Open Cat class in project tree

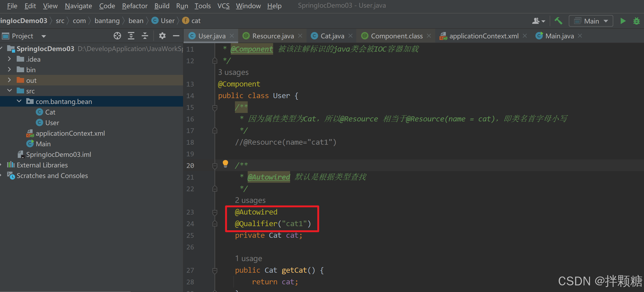click(x=50, y=112)
